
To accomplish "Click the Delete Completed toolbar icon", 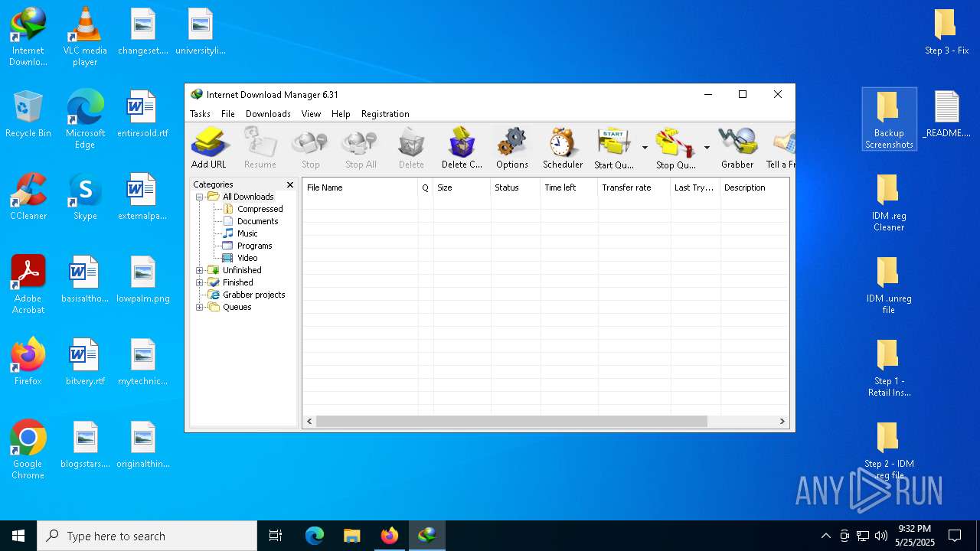I will [462, 148].
